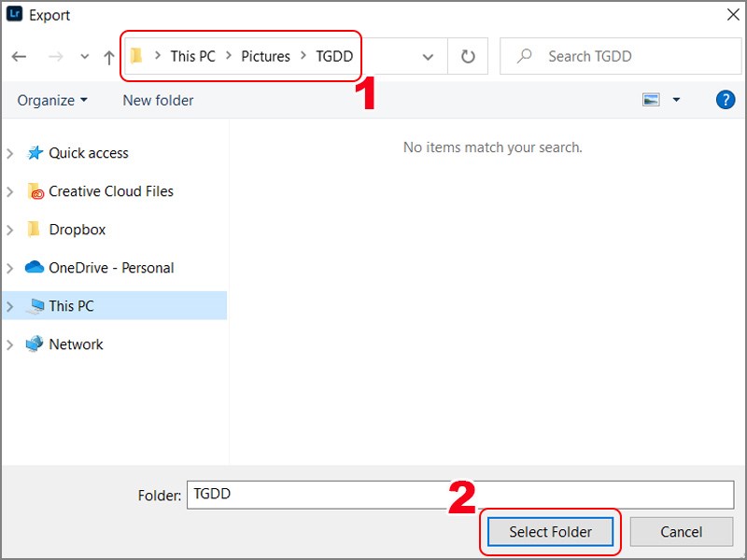Image resolution: width=747 pixels, height=560 pixels.
Task: Select TGDD in the address breadcrumb
Action: (334, 56)
